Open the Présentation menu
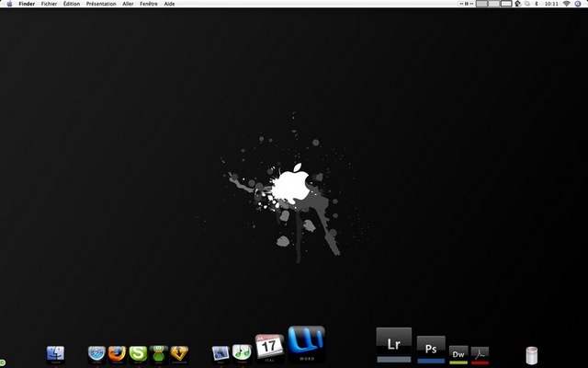This screenshot has height=368, width=588. [x=101, y=4]
